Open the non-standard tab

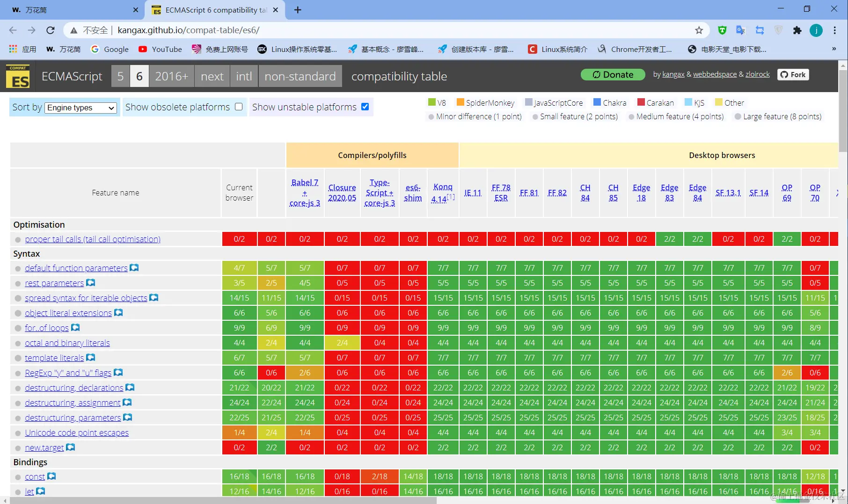300,76
